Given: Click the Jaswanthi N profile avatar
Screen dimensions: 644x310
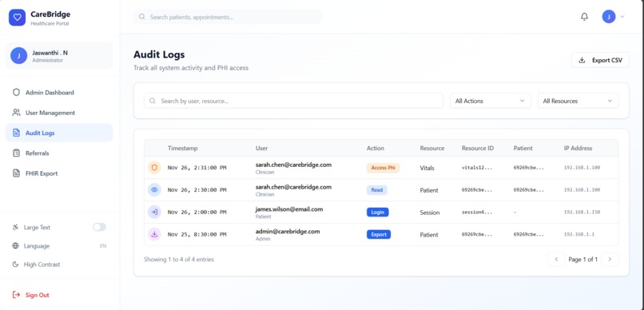Looking at the screenshot, I should (19, 56).
